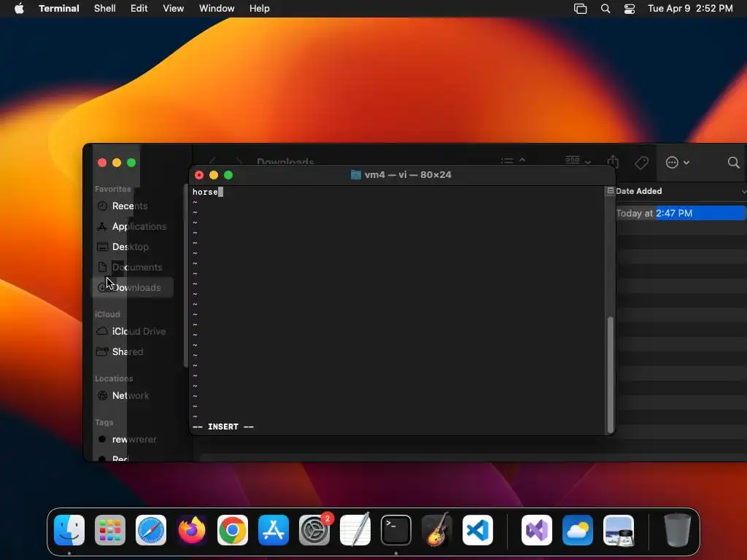Open Launchpad in the Dock
Screen dimensions: 747x560
point(110,530)
